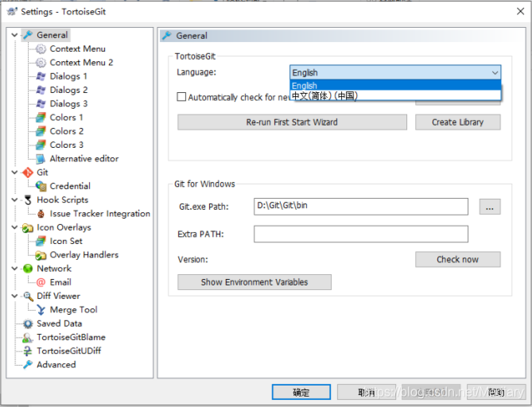Viewport: 532px width, 407px height.
Task: Click the Overlay Handlers folder icon
Action: (x=41, y=254)
